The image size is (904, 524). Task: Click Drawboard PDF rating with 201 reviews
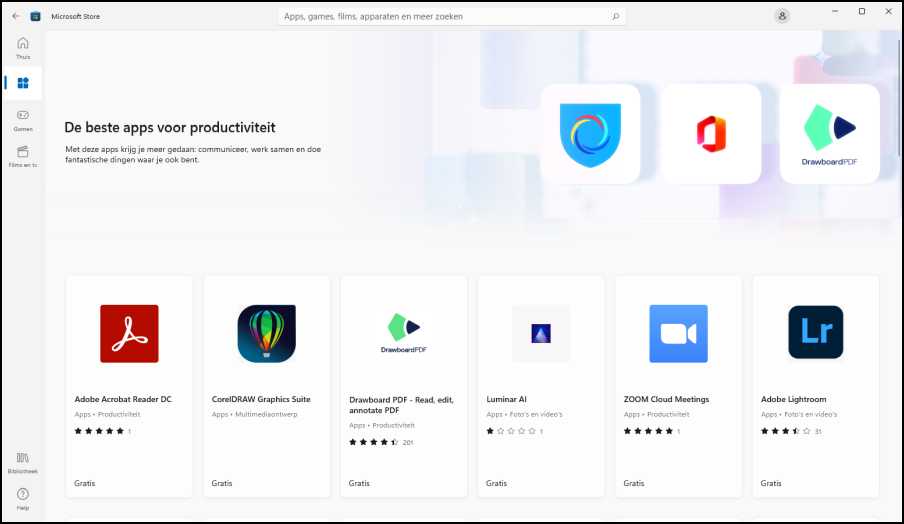[x=381, y=442]
